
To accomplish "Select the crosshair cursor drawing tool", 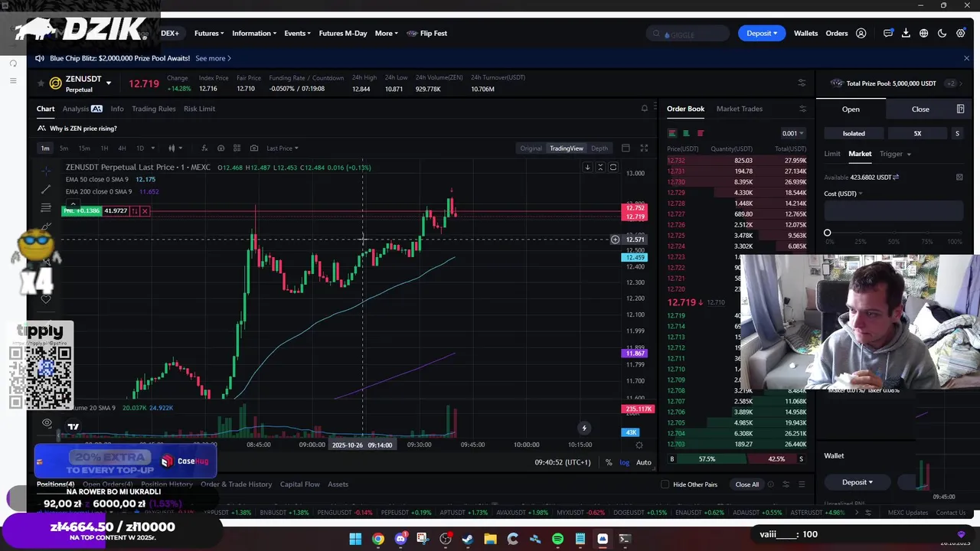I will tap(47, 170).
